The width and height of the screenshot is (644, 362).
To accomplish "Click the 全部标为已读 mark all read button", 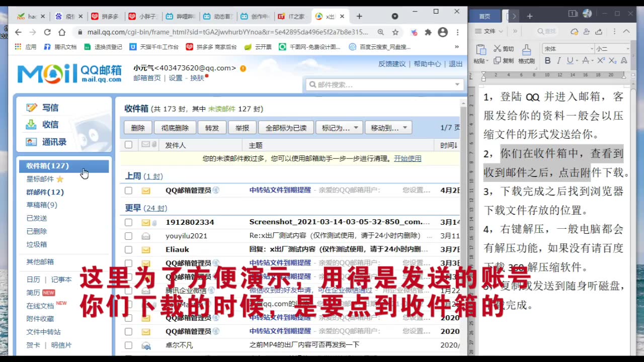I will [286, 127].
